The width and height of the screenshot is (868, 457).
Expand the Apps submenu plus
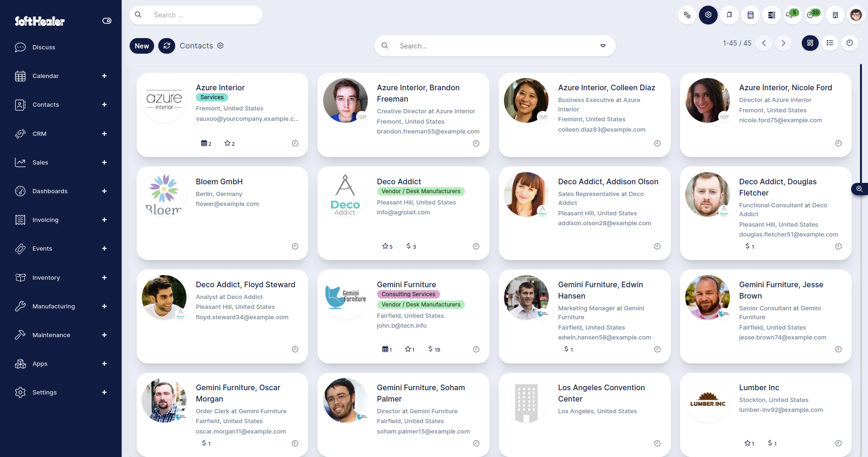[x=104, y=363]
